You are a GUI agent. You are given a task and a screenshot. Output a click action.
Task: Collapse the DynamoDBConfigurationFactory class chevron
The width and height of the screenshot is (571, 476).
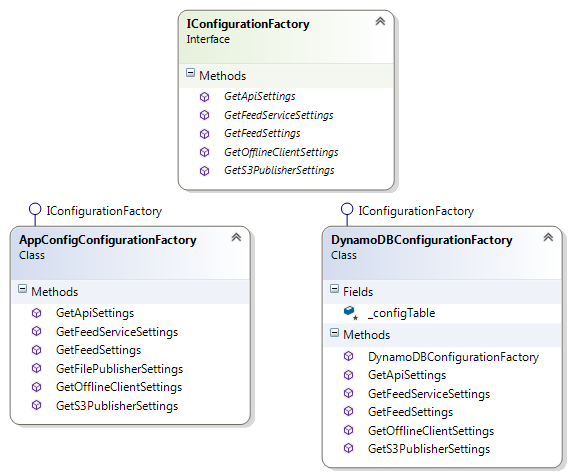click(548, 237)
